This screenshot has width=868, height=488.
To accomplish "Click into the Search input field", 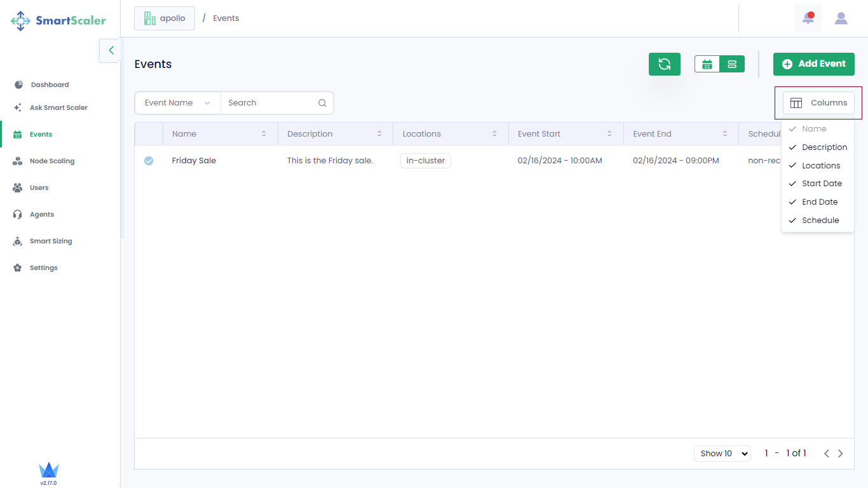I will click(x=269, y=103).
